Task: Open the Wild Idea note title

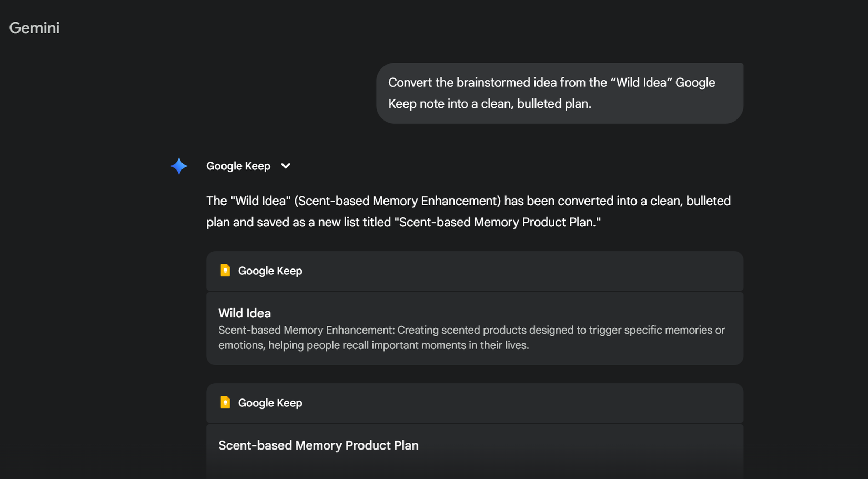Action: pos(244,313)
